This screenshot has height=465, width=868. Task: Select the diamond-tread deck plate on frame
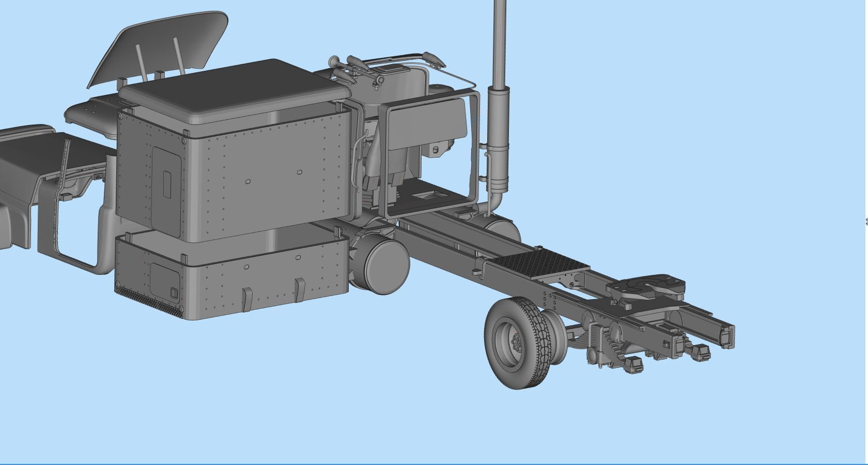[x=538, y=263]
